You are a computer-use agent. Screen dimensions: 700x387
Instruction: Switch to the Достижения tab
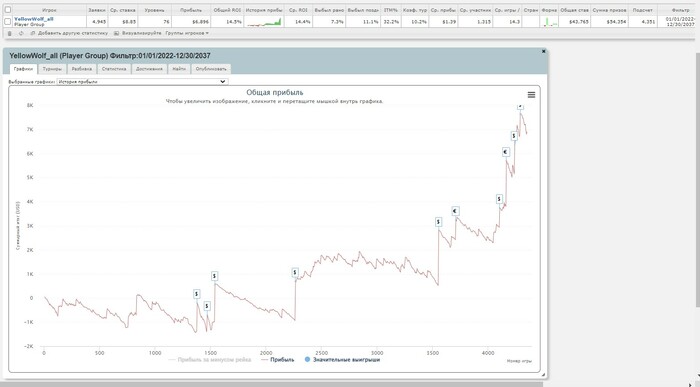point(149,69)
